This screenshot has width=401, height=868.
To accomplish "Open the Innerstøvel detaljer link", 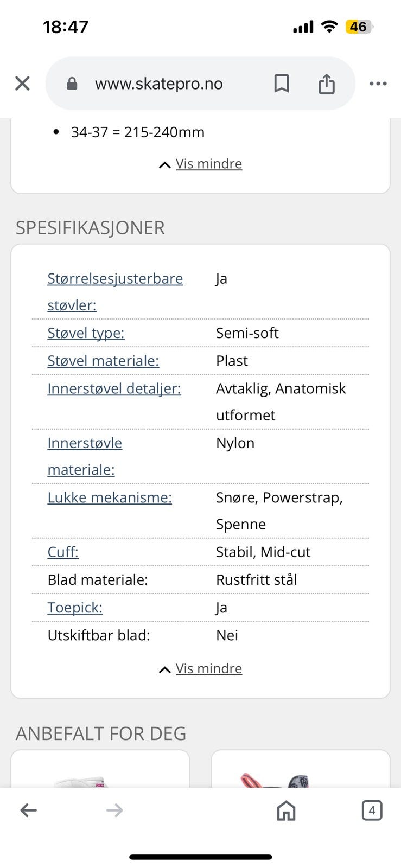I will point(114,388).
